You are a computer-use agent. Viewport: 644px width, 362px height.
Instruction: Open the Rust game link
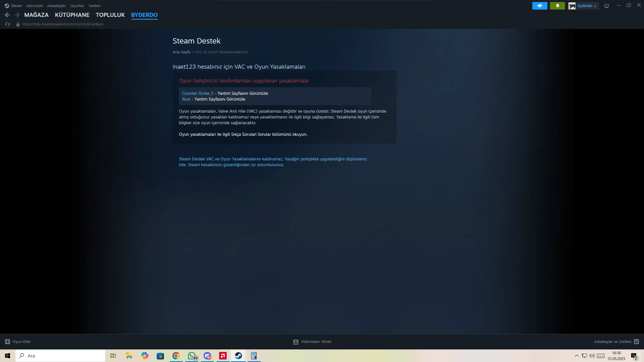click(186, 99)
